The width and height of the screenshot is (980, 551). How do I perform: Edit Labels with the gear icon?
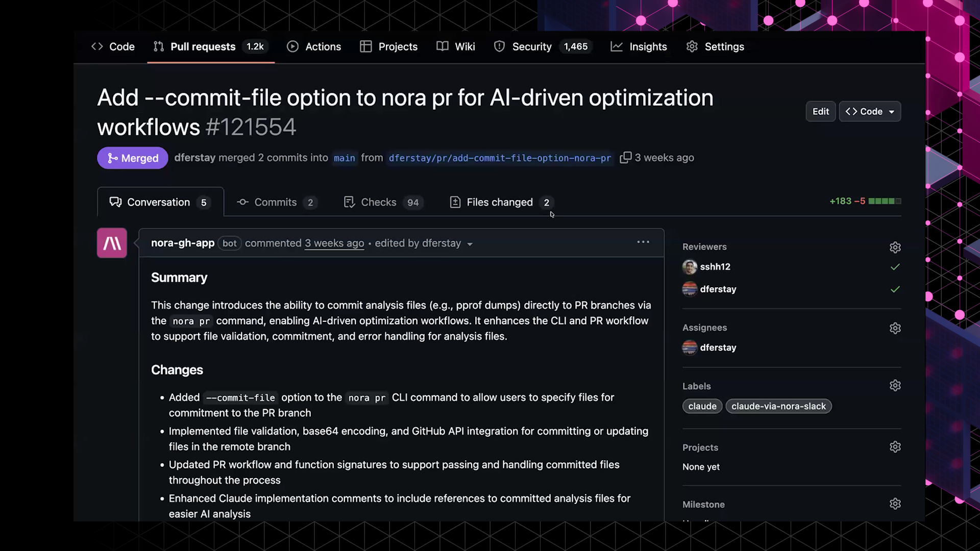pos(895,385)
